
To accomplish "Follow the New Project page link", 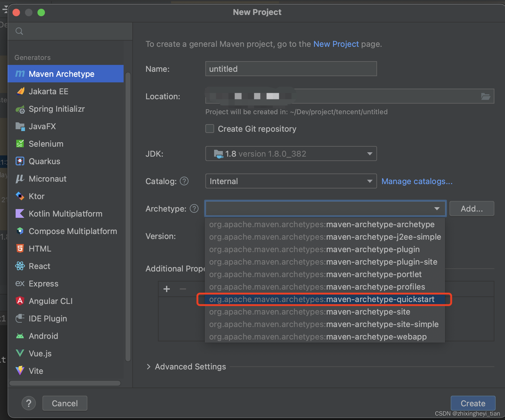I will (336, 44).
